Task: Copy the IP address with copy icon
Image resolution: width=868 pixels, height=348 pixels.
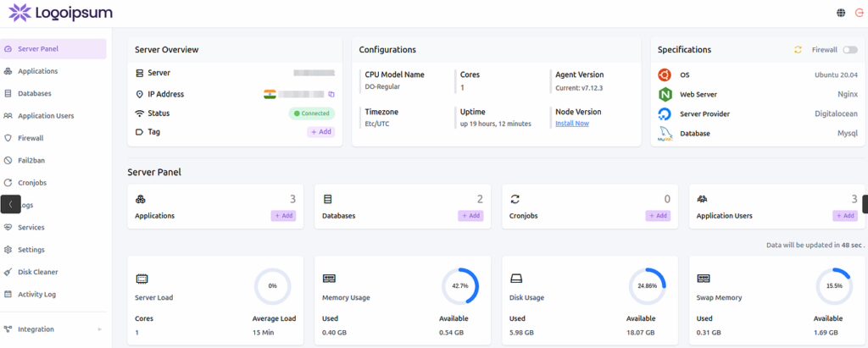Action: tap(331, 94)
